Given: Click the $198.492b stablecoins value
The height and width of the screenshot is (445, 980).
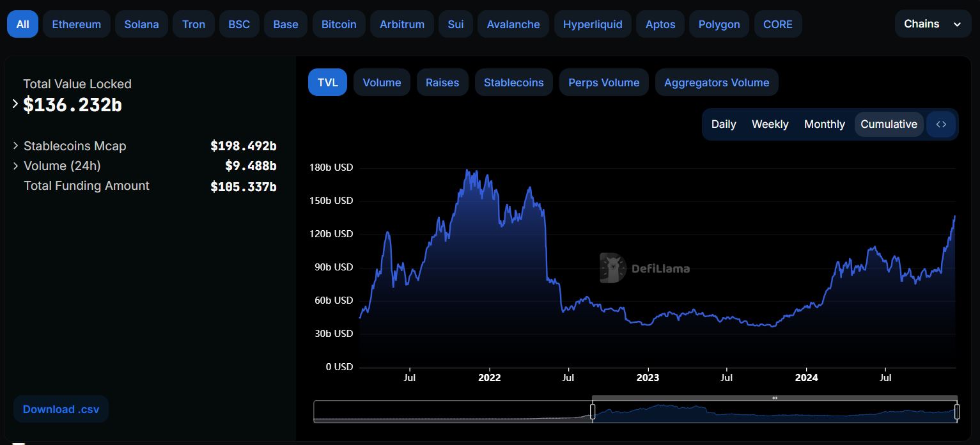Looking at the screenshot, I should [x=244, y=146].
